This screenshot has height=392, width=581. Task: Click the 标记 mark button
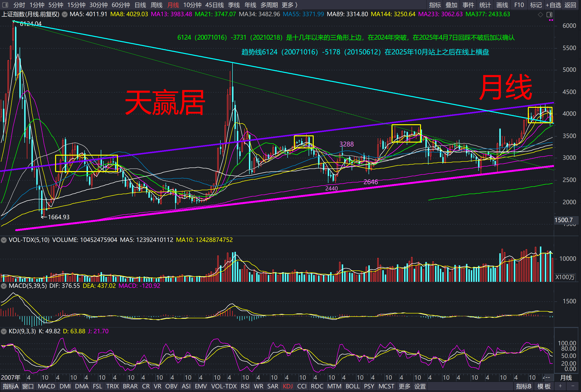[536, 5]
